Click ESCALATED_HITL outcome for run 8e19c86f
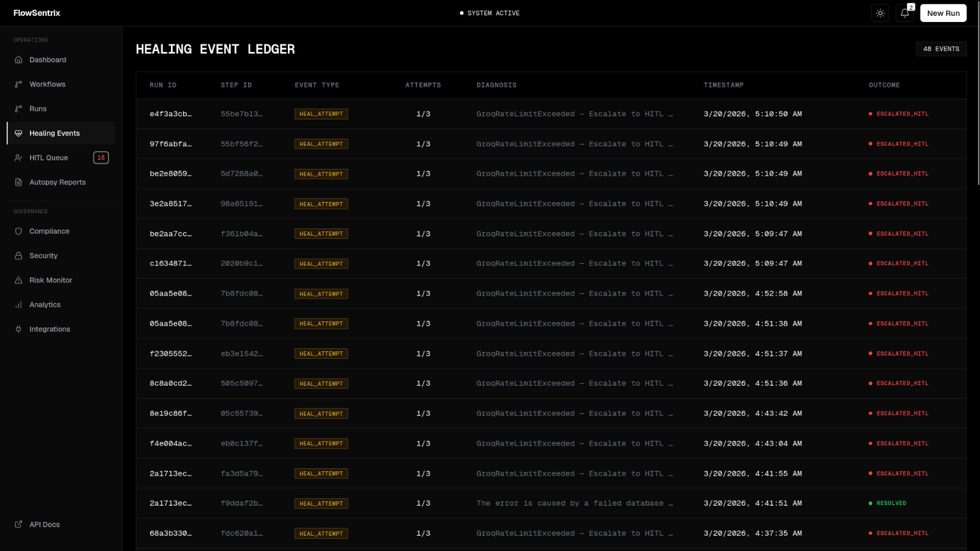Image resolution: width=980 pixels, height=551 pixels. 899,414
